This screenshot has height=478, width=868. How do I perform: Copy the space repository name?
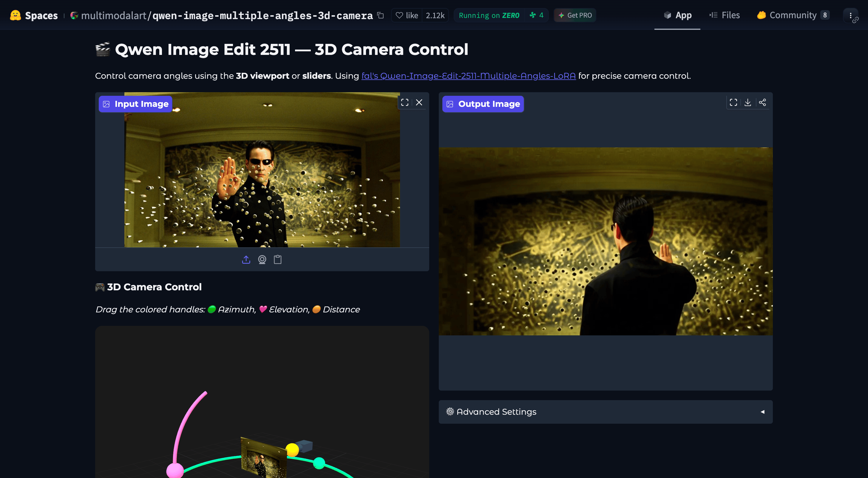tap(380, 16)
